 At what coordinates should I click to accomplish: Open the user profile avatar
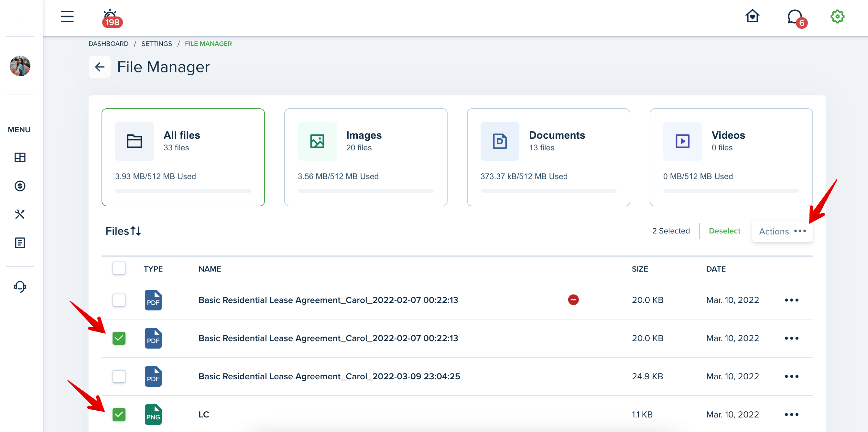point(20,66)
